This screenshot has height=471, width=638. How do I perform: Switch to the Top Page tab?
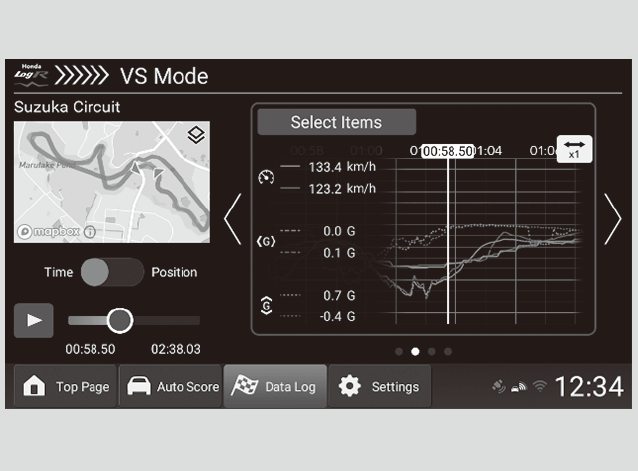[66, 386]
